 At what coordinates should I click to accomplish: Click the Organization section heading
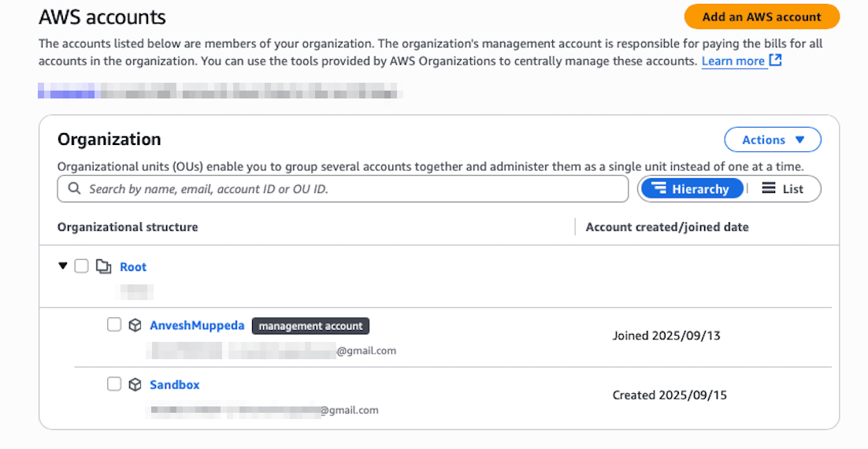[109, 139]
